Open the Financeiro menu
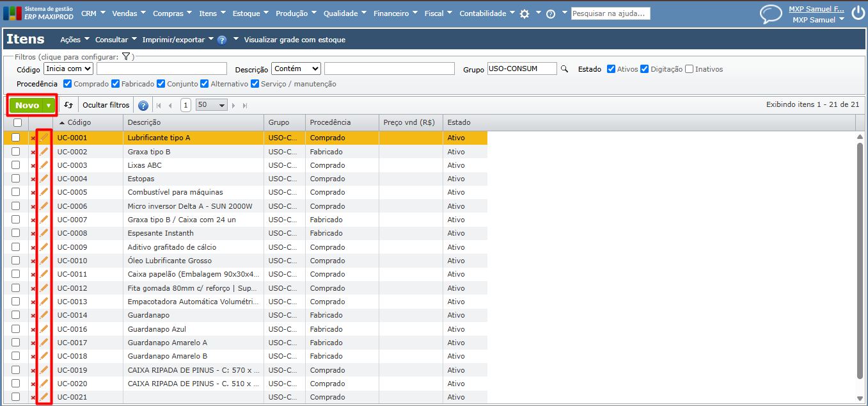This screenshot has height=406, width=868. [395, 13]
